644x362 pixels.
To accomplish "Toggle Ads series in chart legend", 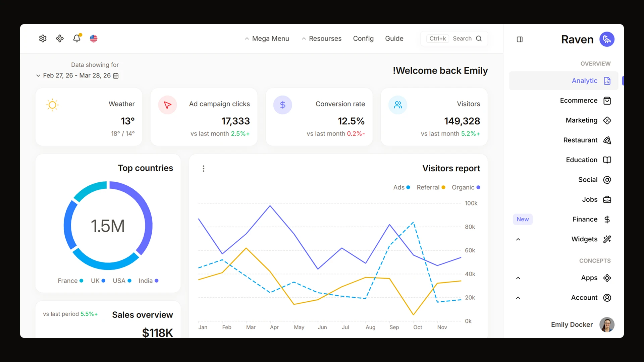I will [x=401, y=187].
